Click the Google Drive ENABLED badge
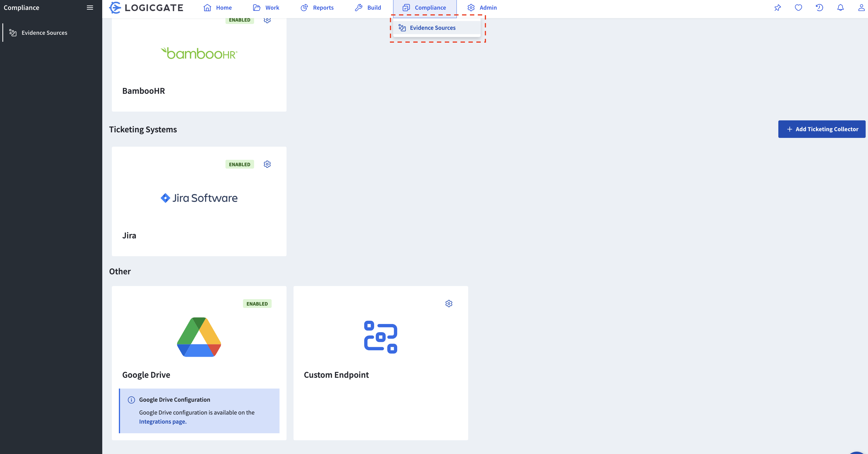 tap(257, 303)
